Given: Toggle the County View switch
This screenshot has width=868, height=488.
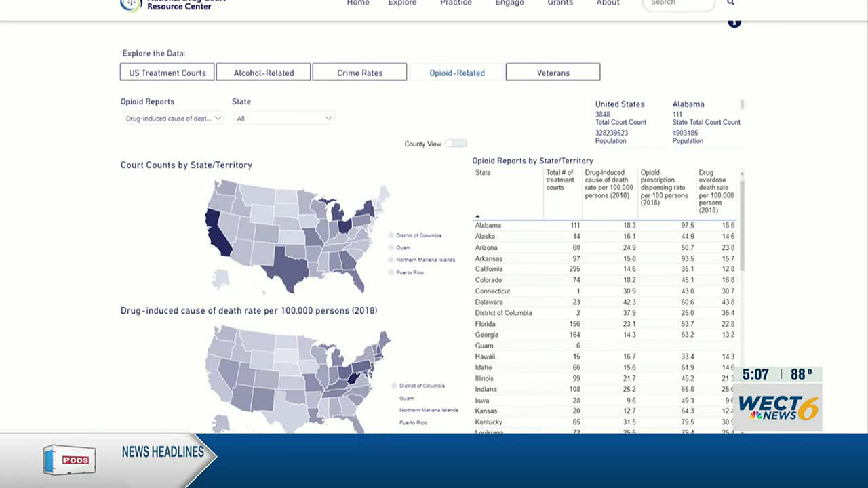Looking at the screenshot, I should pos(456,144).
